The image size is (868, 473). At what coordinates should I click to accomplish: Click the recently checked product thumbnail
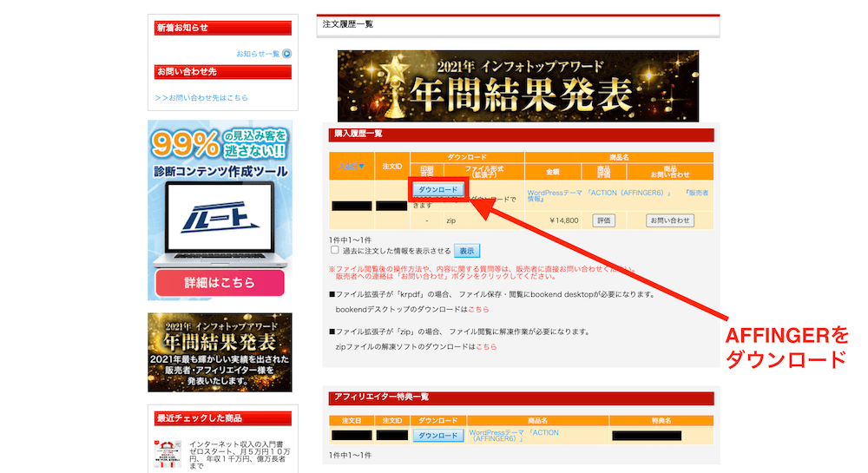[168, 454]
